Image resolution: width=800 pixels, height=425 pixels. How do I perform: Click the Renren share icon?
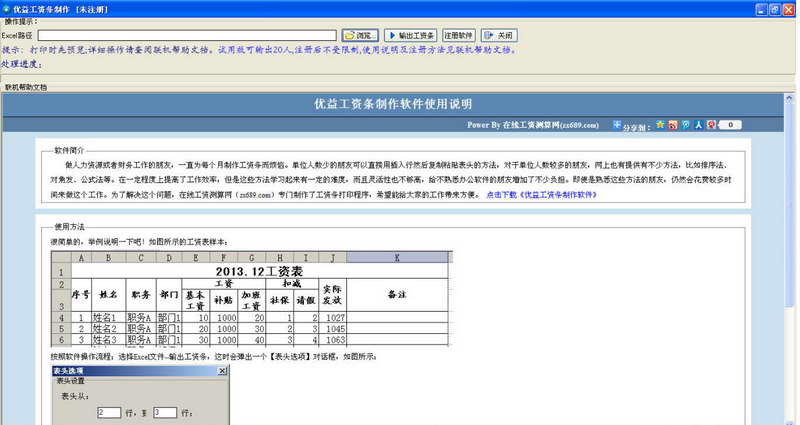coord(698,124)
